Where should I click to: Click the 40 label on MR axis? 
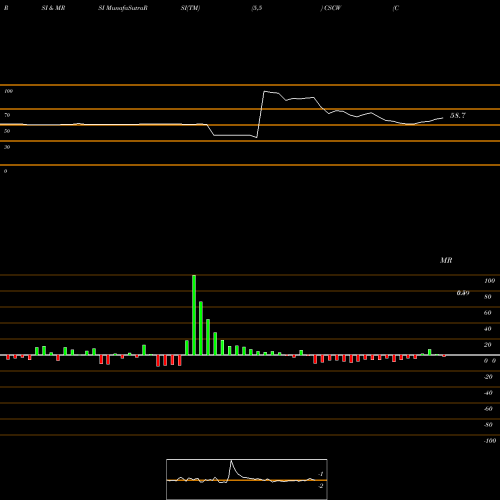[x=488, y=329]
